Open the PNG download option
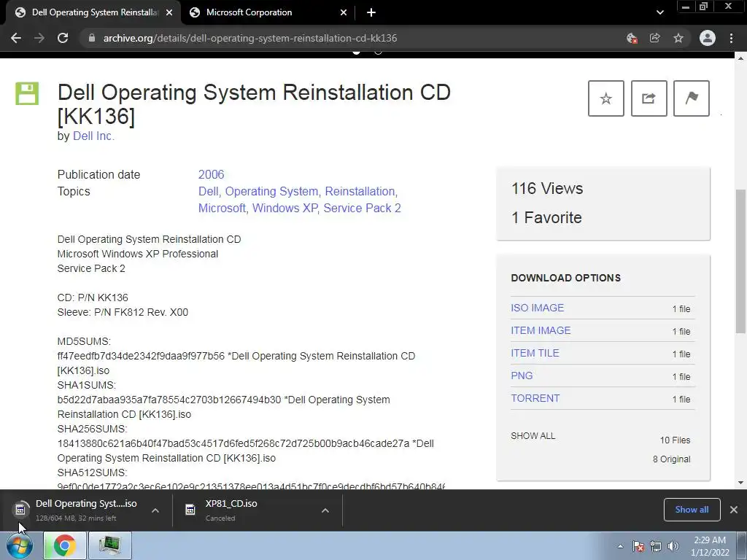 tap(522, 376)
